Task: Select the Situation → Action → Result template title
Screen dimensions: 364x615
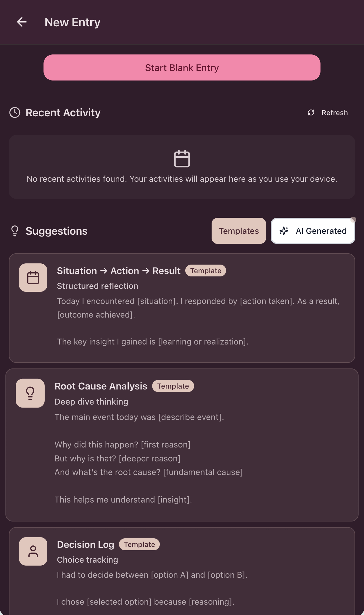Action: (x=119, y=271)
